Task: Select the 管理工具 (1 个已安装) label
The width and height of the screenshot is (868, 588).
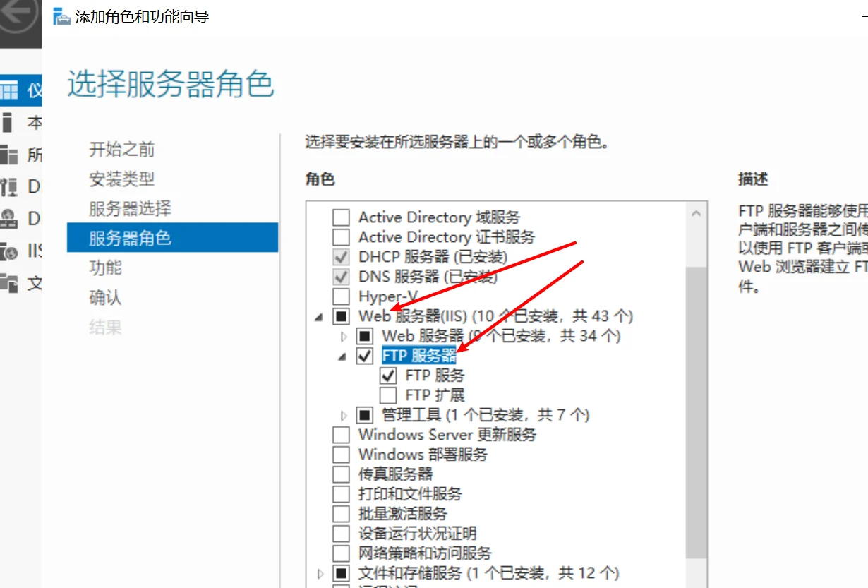Action: tap(486, 414)
